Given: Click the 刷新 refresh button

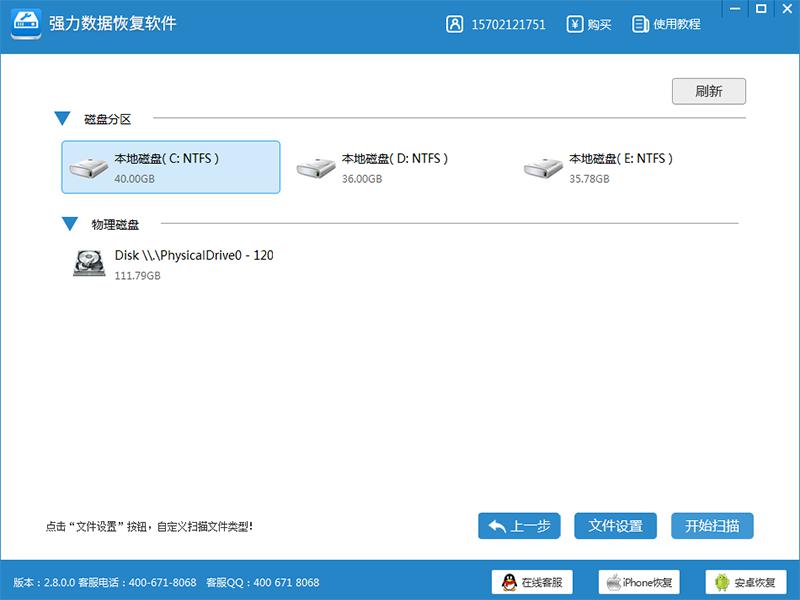Looking at the screenshot, I should [x=709, y=91].
